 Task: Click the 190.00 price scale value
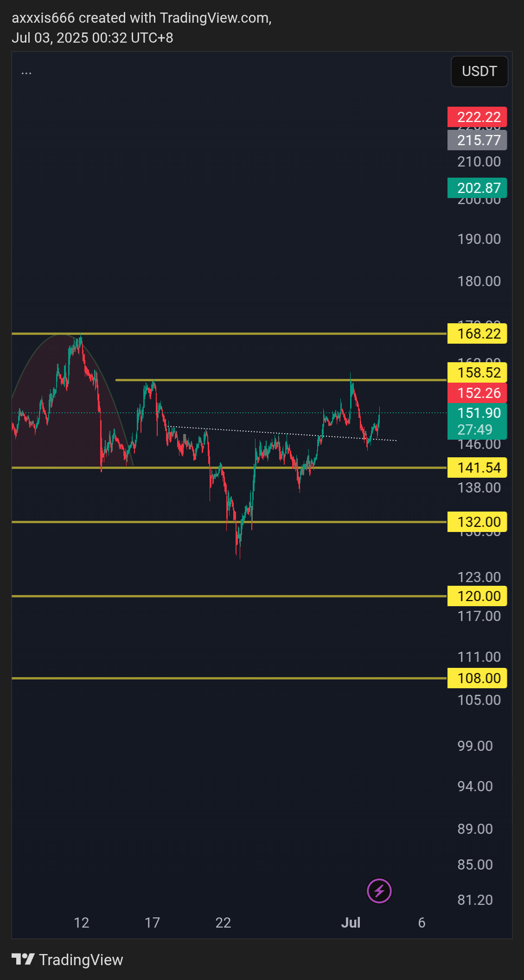click(x=479, y=239)
